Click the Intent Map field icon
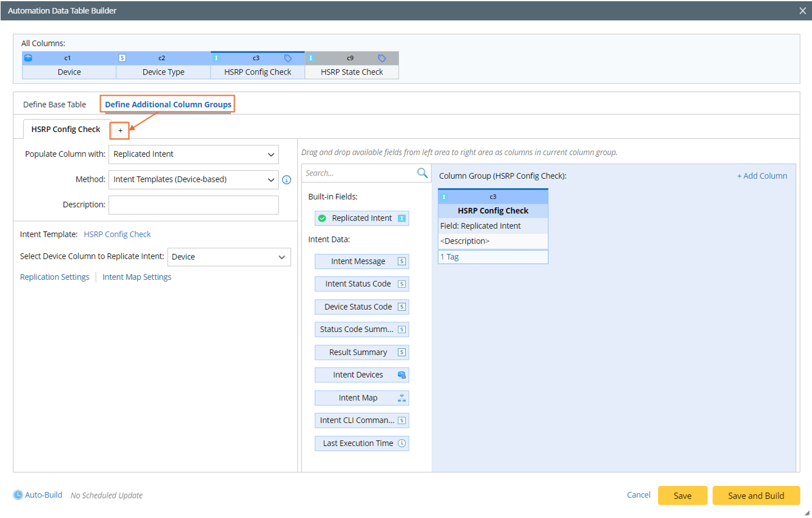The image size is (812, 518). point(401,398)
